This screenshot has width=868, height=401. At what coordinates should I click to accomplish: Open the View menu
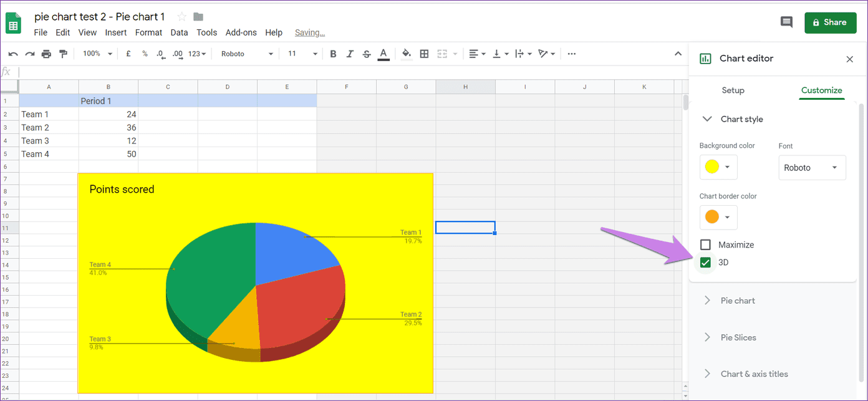click(x=87, y=32)
